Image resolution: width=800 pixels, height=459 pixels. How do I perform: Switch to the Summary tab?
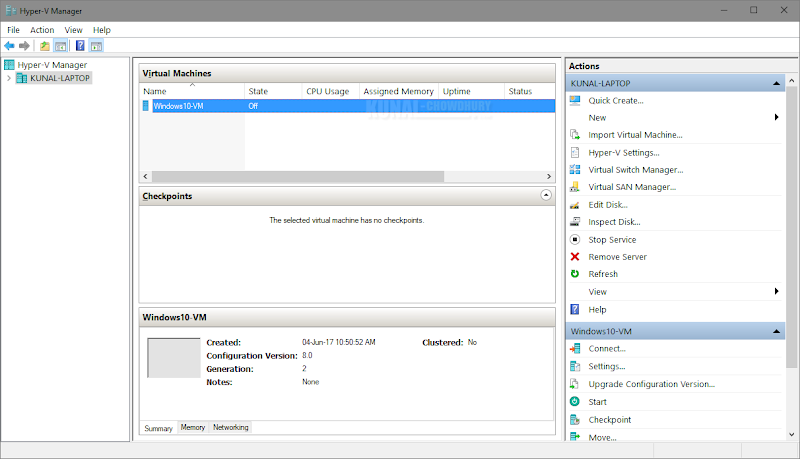(x=158, y=428)
